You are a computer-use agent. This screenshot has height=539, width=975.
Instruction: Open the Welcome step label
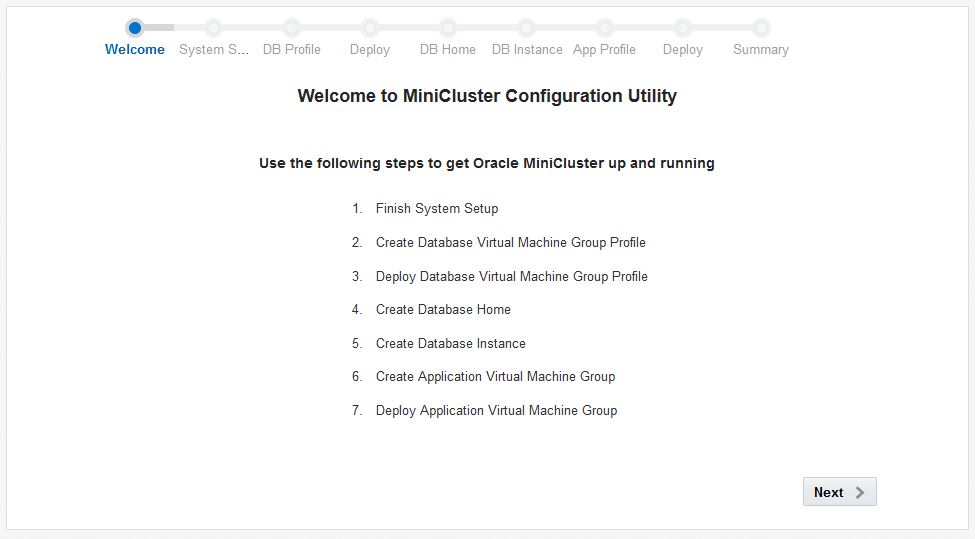pos(135,50)
